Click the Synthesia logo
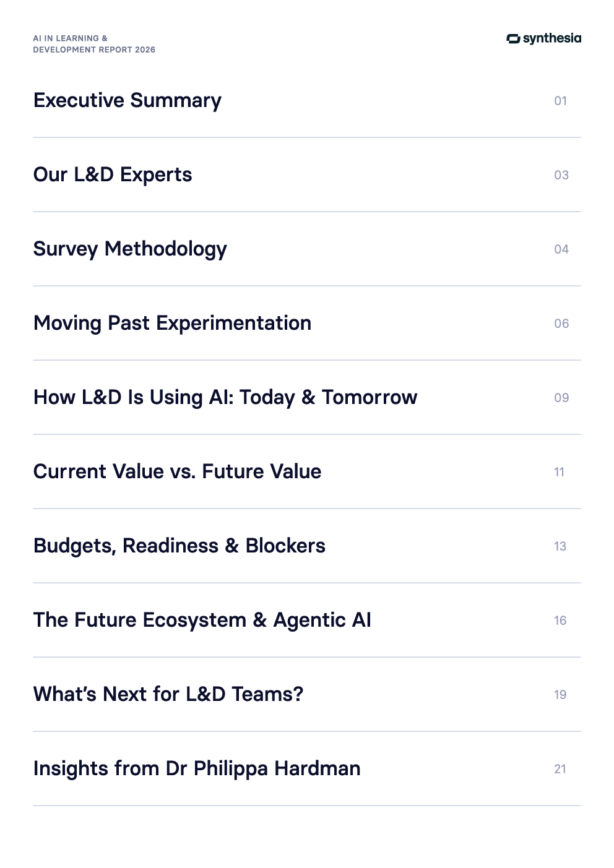 543,38
